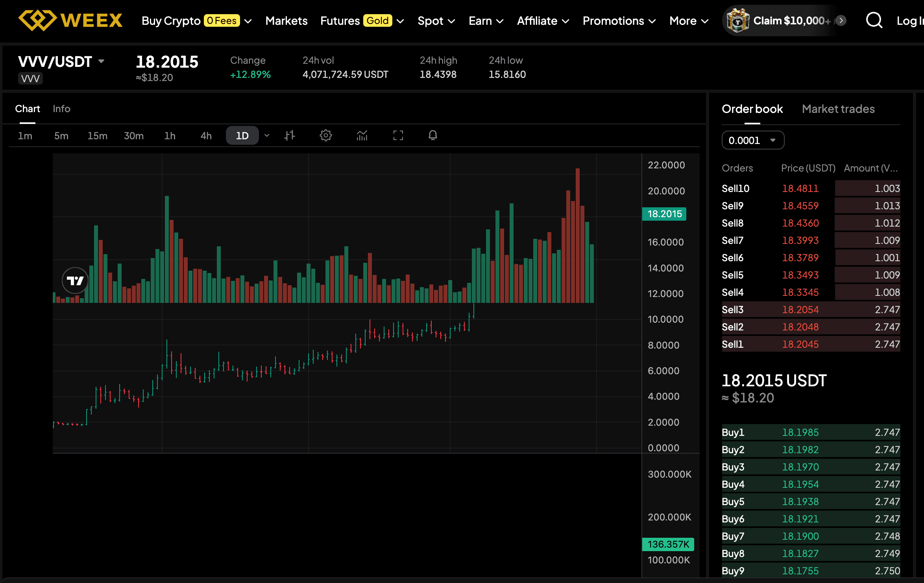Select the 1h timeframe
The height and width of the screenshot is (583, 924).
[170, 136]
